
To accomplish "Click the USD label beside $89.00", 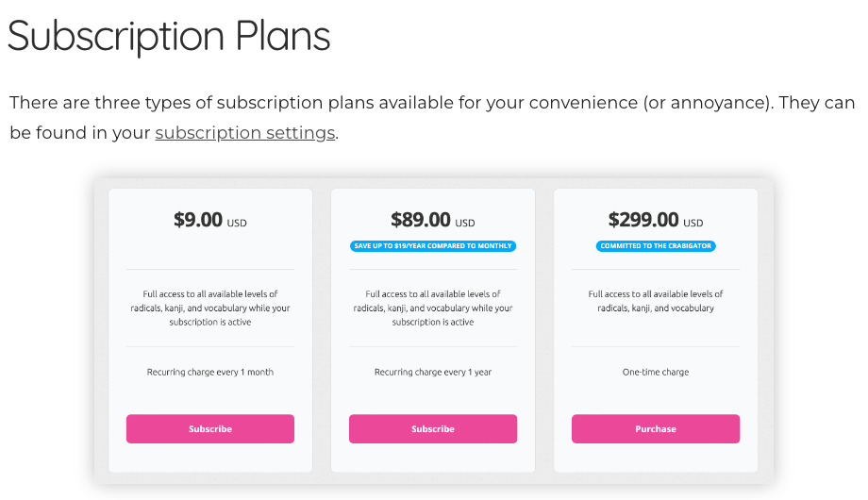I will pyautogui.click(x=465, y=224).
